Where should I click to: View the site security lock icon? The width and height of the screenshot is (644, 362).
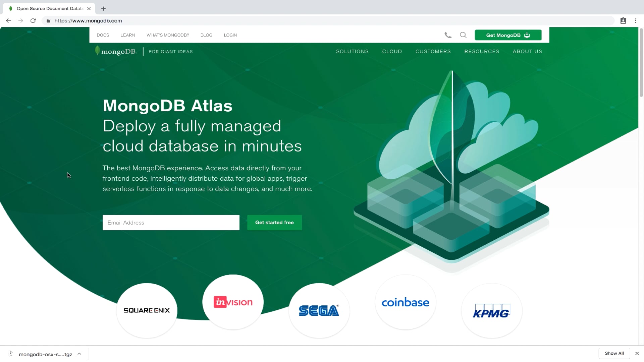point(48,21)
